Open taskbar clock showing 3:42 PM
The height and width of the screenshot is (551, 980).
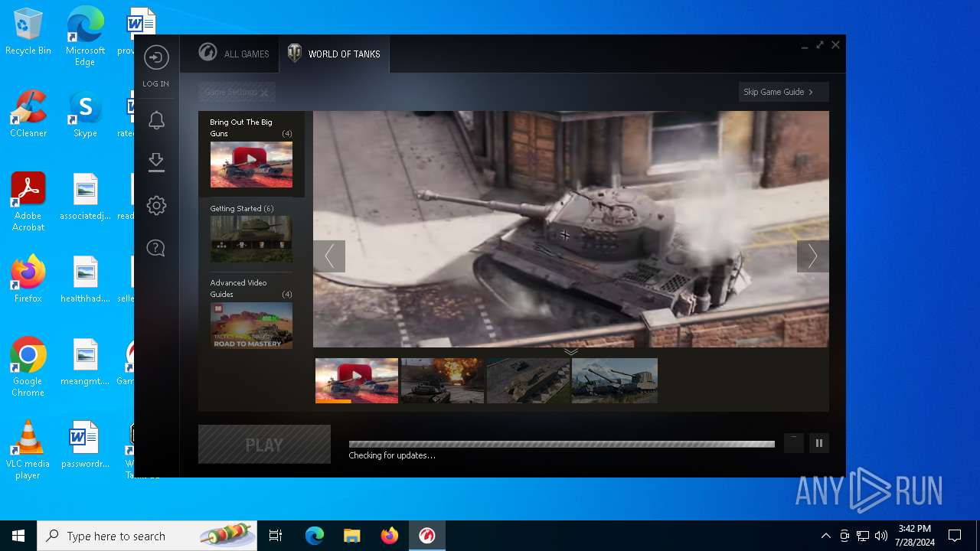coord(915,536)
